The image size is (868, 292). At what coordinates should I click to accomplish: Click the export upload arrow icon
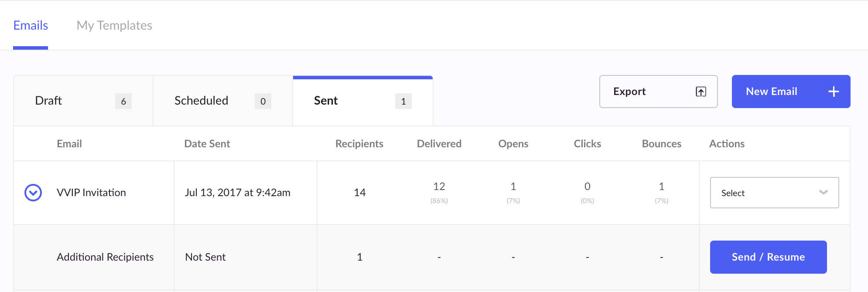point(701,92)
